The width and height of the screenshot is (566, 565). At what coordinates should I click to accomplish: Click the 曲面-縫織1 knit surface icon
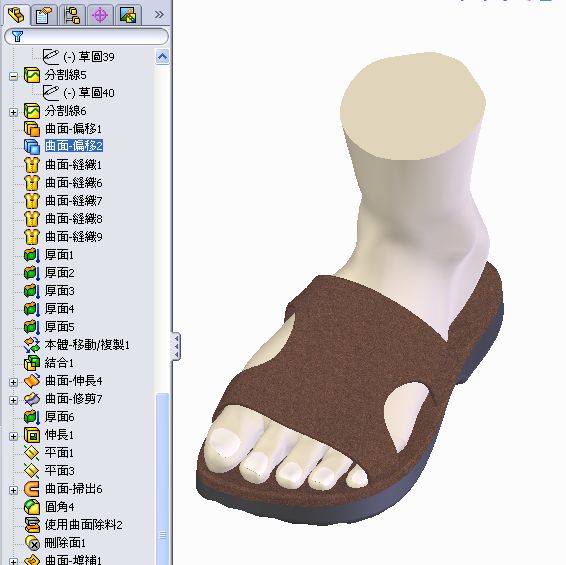tap(32, 165)
